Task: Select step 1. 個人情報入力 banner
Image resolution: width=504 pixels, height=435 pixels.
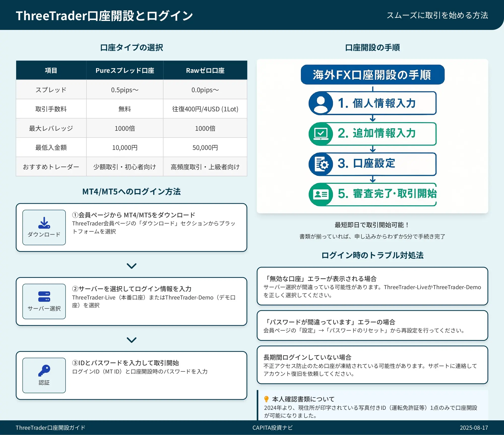Action: [372, 103]
